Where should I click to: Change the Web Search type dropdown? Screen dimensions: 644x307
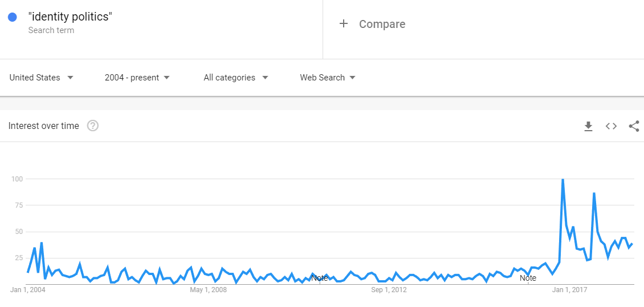pos(328,78)
